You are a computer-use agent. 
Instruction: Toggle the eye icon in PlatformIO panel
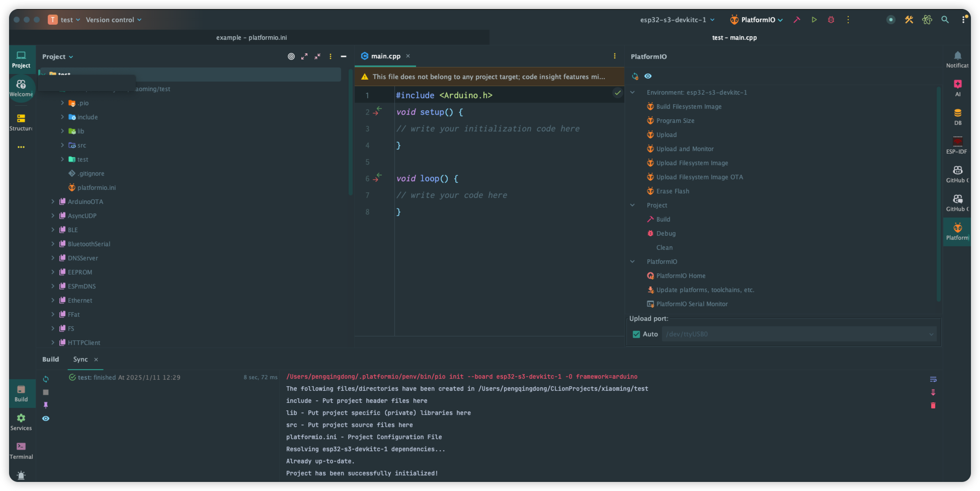tap(648, 76)
